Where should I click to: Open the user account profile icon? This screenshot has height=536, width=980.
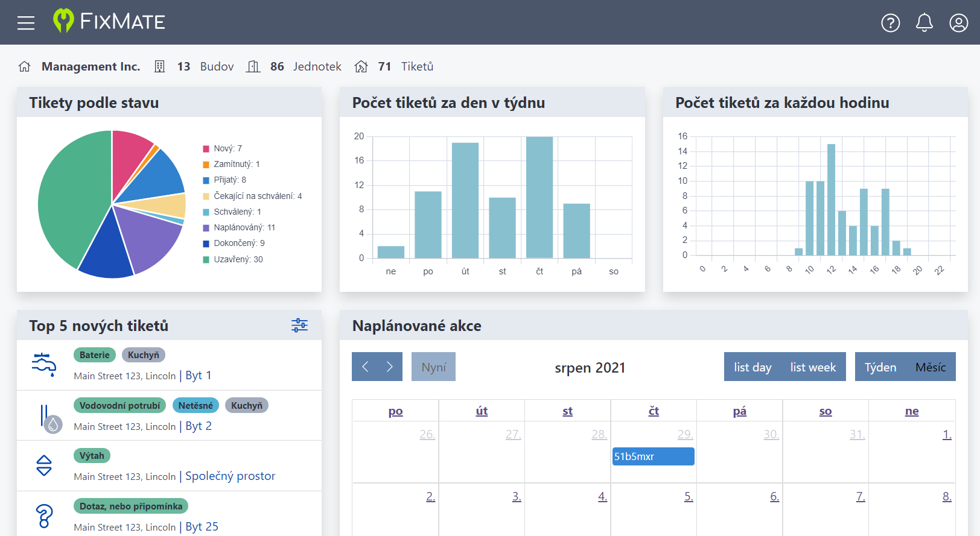click(x=958, y=23)
